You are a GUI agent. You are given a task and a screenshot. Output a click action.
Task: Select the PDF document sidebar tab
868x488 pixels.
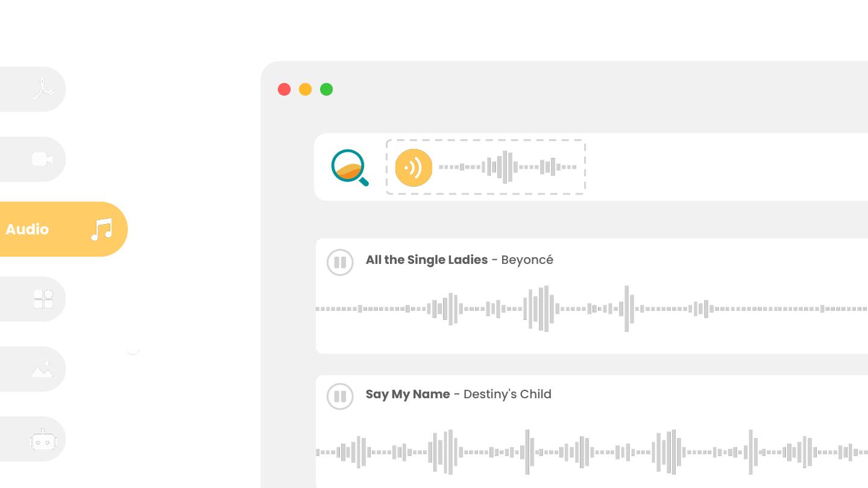pos(43,90)
